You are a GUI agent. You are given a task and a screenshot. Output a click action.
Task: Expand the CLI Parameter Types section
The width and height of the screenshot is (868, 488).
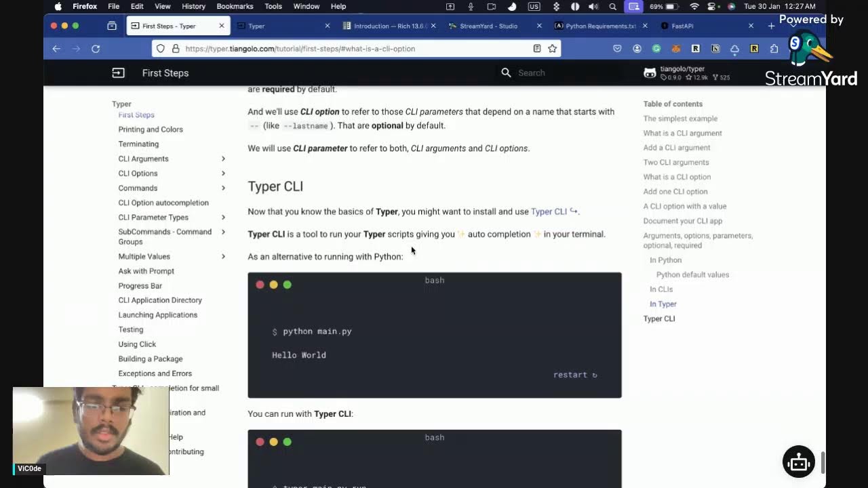[x=223, y=218]
